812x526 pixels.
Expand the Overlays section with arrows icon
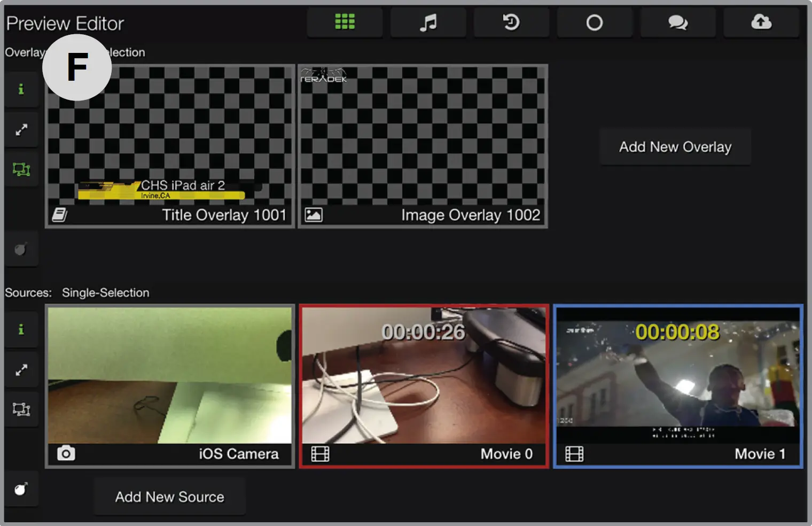(x=21, y=130)
